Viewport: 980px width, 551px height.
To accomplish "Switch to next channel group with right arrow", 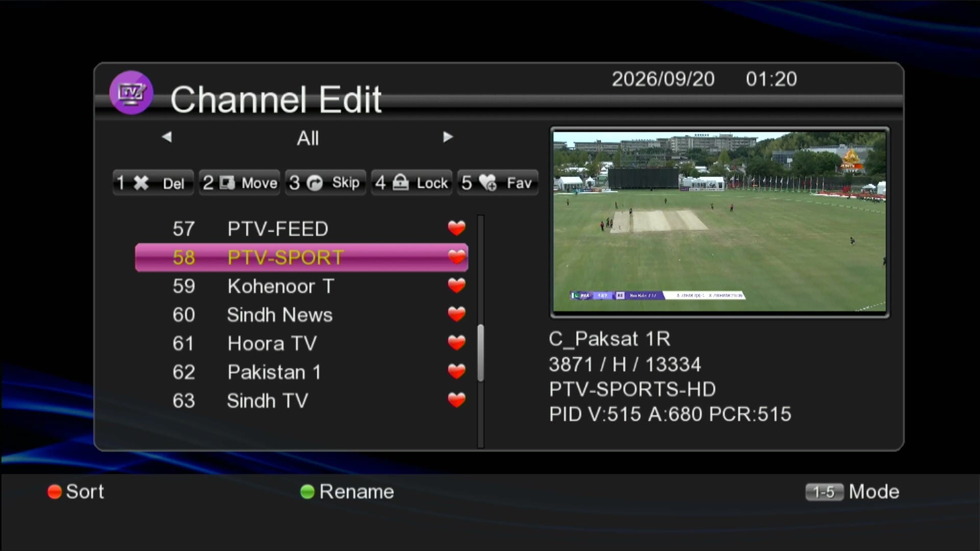I will (448, 137).
